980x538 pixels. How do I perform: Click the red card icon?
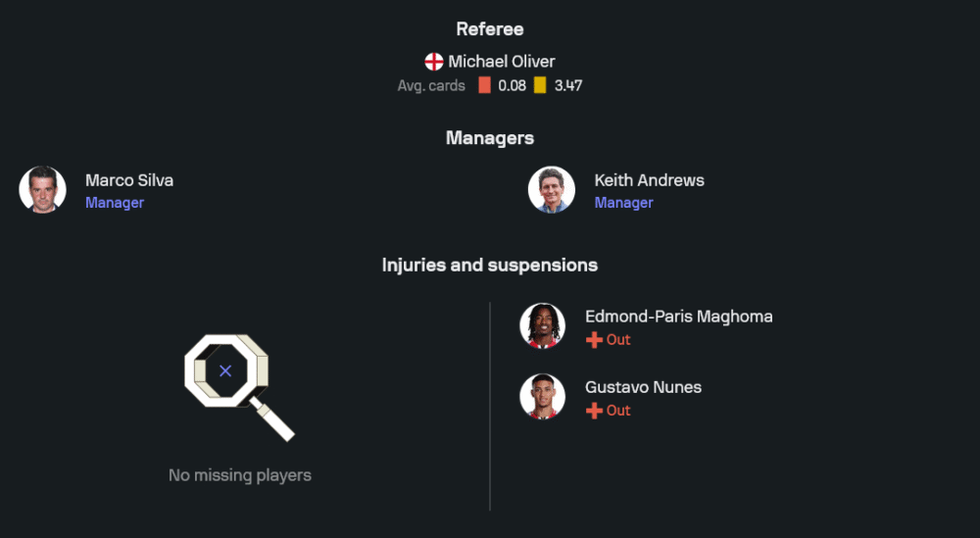pos(484,85)
